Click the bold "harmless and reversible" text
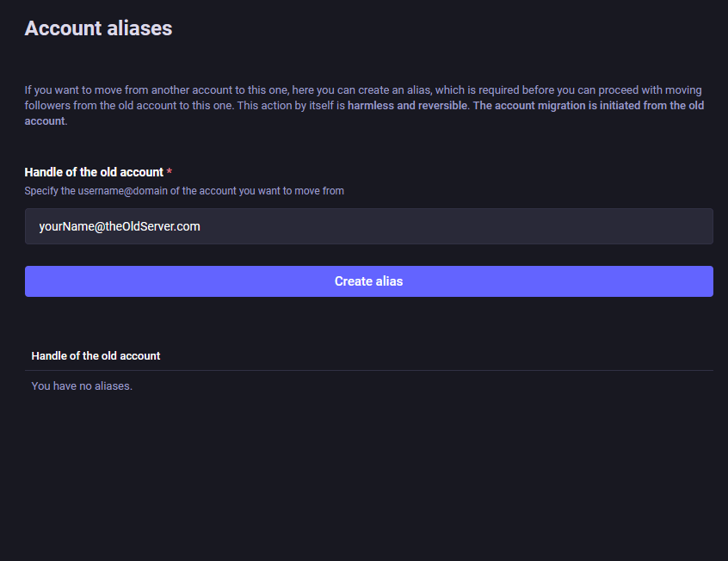 pos(408,106)
